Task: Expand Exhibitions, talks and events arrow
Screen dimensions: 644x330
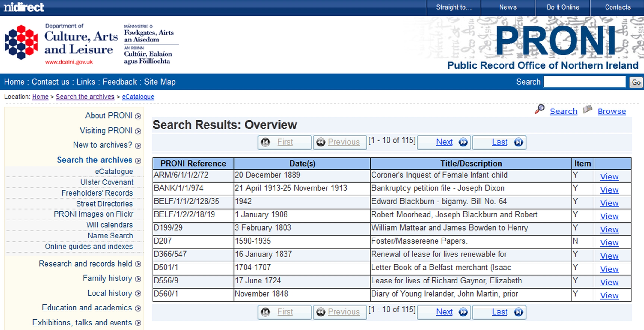Action: (x=138, y=323)
